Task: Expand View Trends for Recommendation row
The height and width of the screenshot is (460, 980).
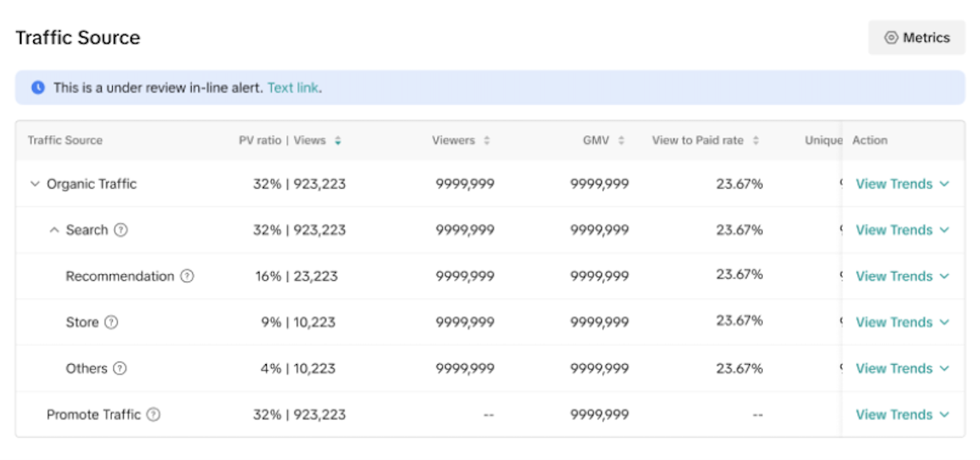Action: 902,276
